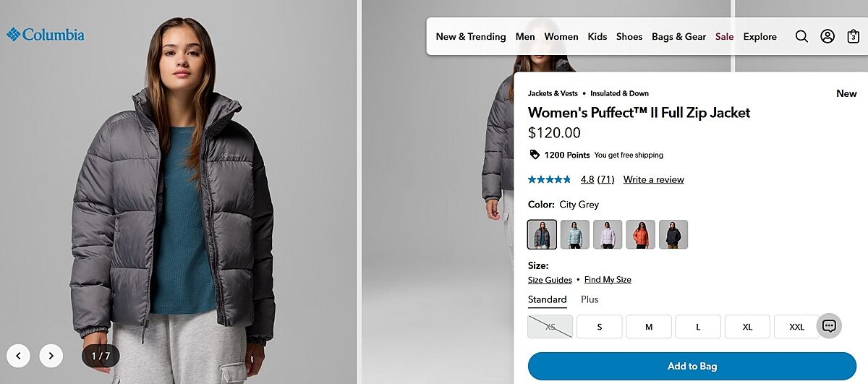This screenshot has height=384, width=868.
Task: Click the Columbia logo
Action: coord(46,35)
